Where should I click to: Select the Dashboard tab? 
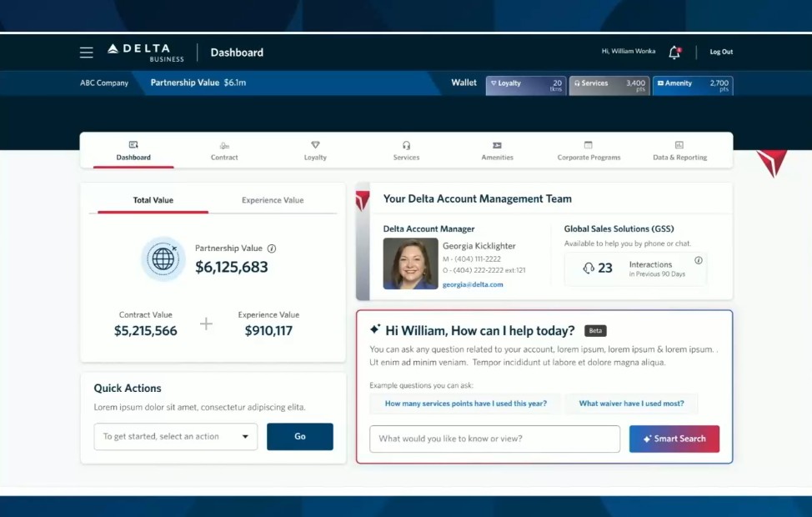click(133, 151)
